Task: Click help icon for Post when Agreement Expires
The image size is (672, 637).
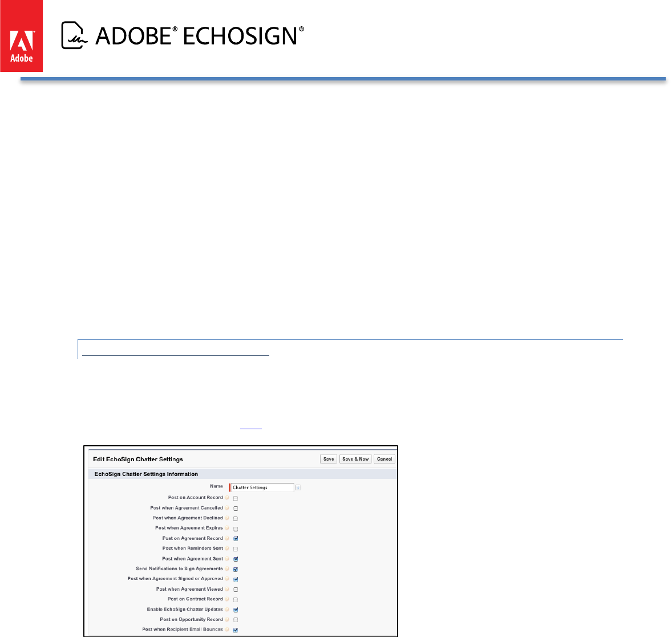Action: pyautogui.click(x=227, y=528)
